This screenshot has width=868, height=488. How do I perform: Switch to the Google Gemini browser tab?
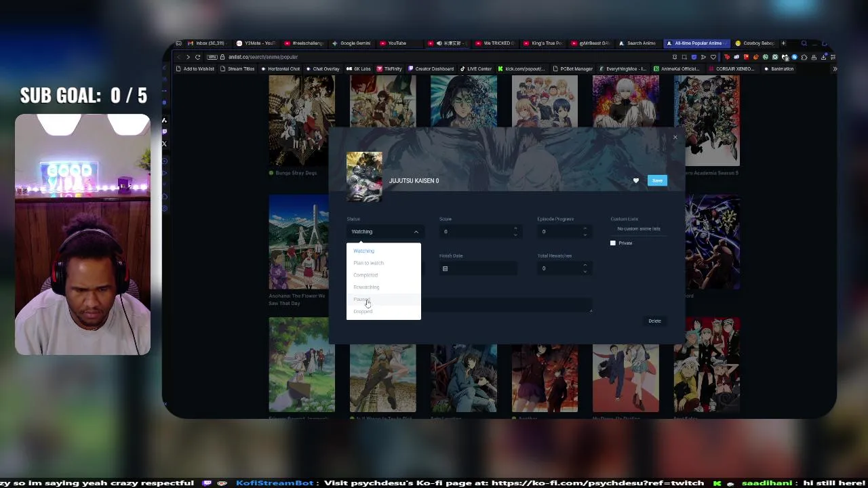(351, 43)
